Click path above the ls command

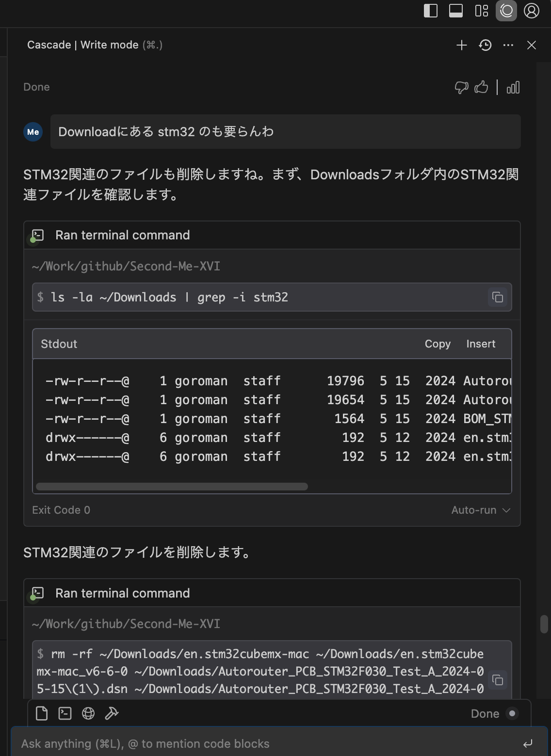126,266
